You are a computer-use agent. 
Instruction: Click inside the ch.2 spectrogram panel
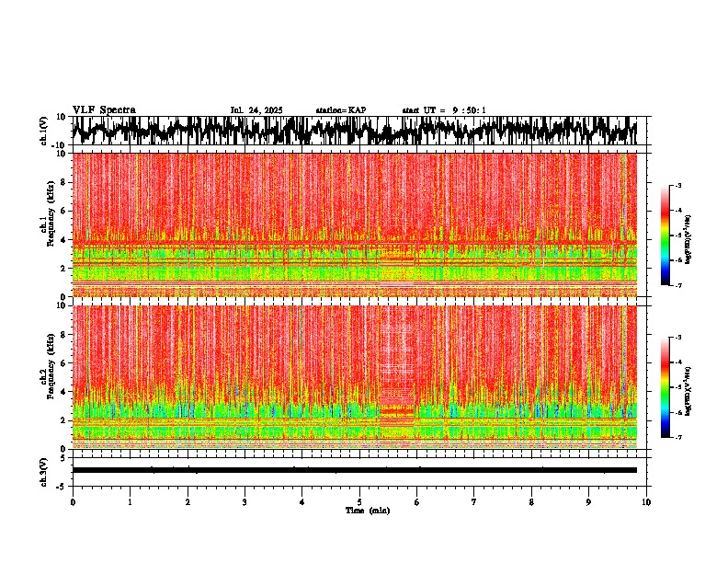coord(354,377)
